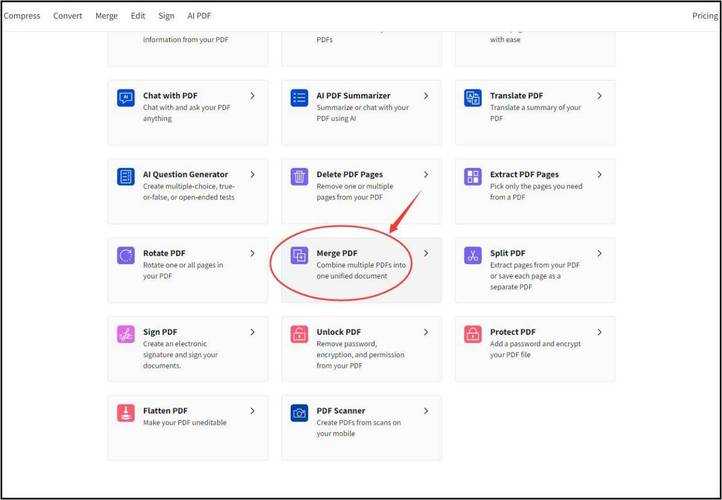Expand the AI Question Generator chevron arrow
722x500 pixels.
click(252, 175)
